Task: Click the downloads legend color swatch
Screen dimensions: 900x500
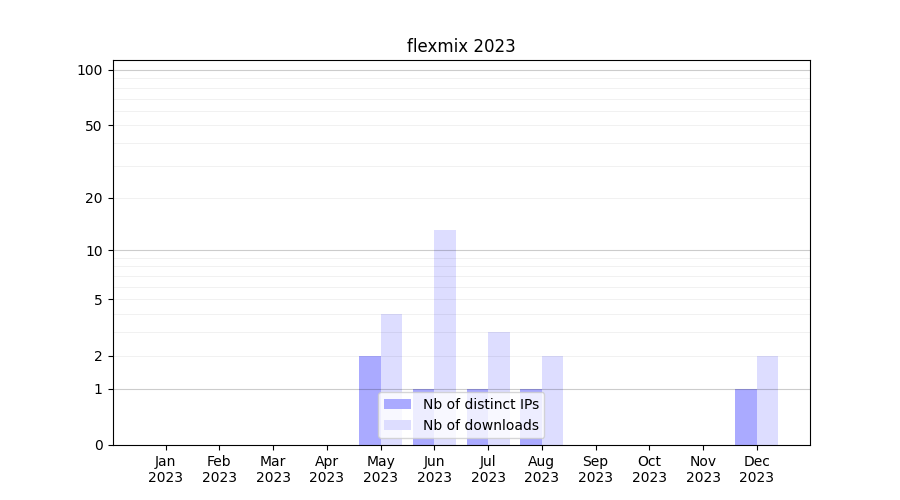Action: [x=397, y=425]
